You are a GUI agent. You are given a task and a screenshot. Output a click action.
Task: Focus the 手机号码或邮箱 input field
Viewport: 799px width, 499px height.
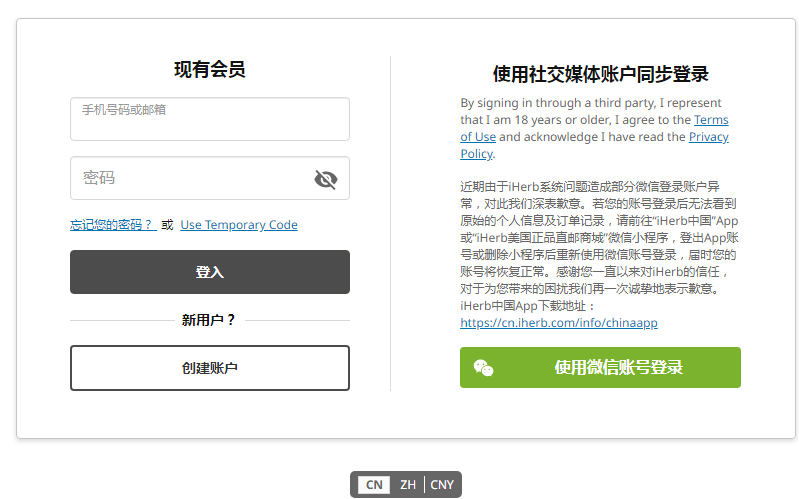tap(209, 120)
